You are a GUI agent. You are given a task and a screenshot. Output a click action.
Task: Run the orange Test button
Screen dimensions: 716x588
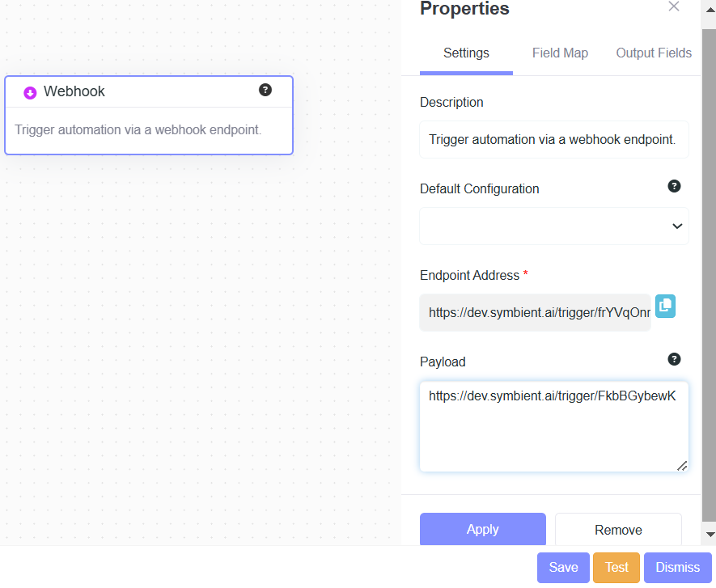tap(616, 568)
